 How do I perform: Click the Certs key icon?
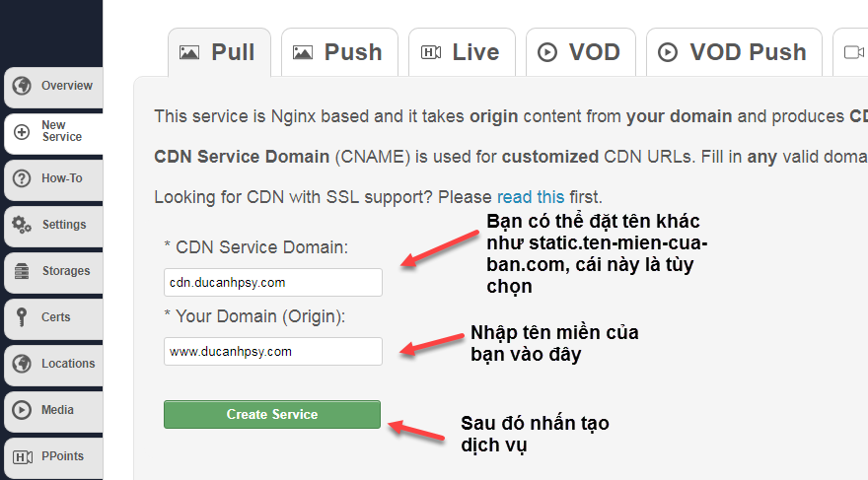(x=22, y=317)
